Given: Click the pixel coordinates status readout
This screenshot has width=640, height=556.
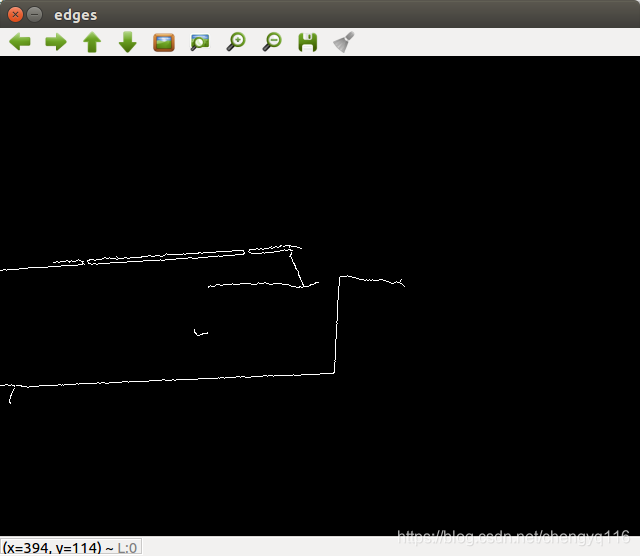Looking at the screenshot, I should coord(71,547).
